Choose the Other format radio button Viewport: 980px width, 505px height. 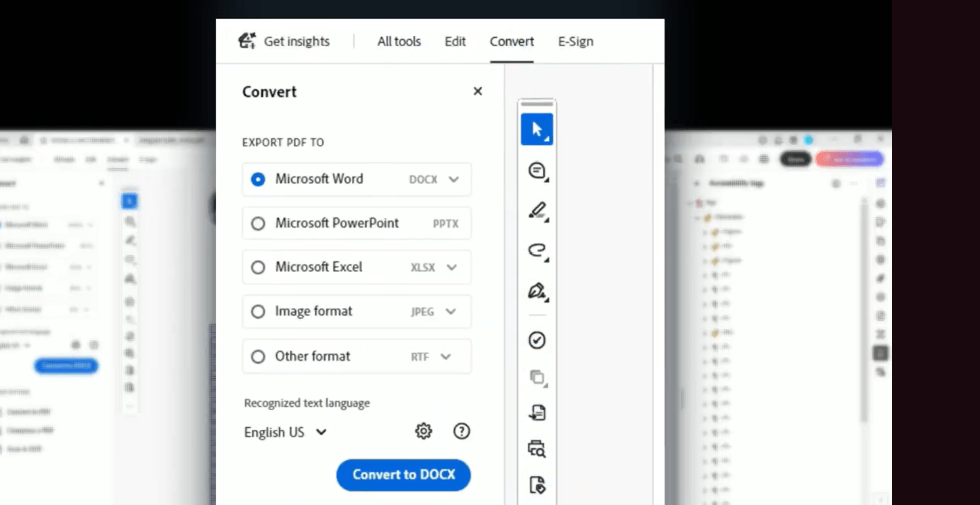[258, 357]
